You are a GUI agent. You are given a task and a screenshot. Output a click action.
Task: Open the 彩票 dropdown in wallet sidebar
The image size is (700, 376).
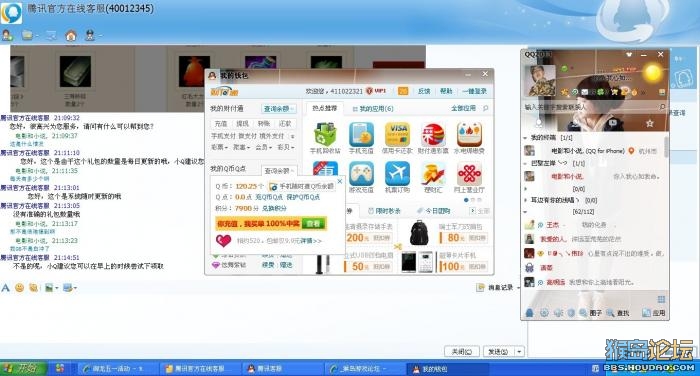[x=219, y=147]
